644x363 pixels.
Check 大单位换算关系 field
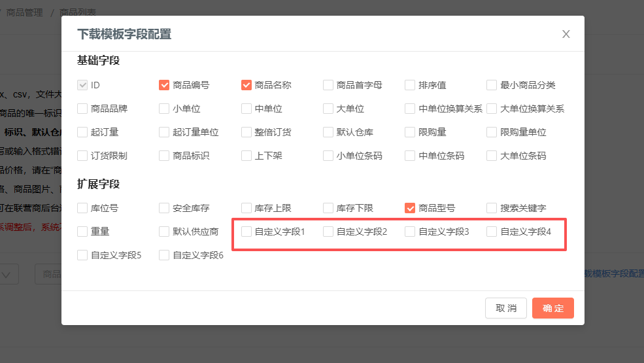point(491,109)
